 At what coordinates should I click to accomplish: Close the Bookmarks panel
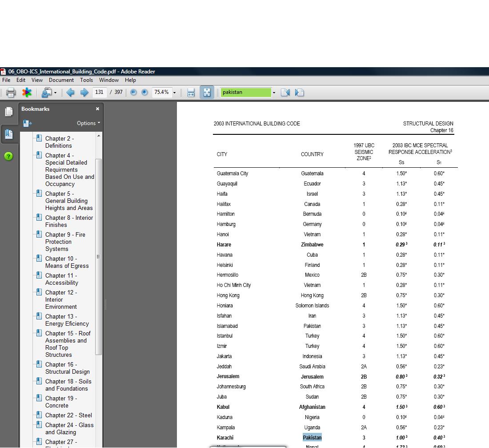coord(97,109)
